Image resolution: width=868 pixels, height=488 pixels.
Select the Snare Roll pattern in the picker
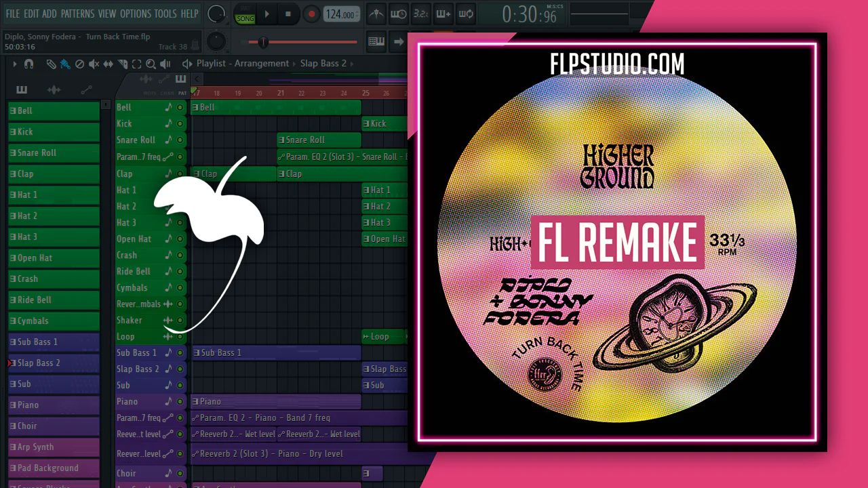(54, 153)
